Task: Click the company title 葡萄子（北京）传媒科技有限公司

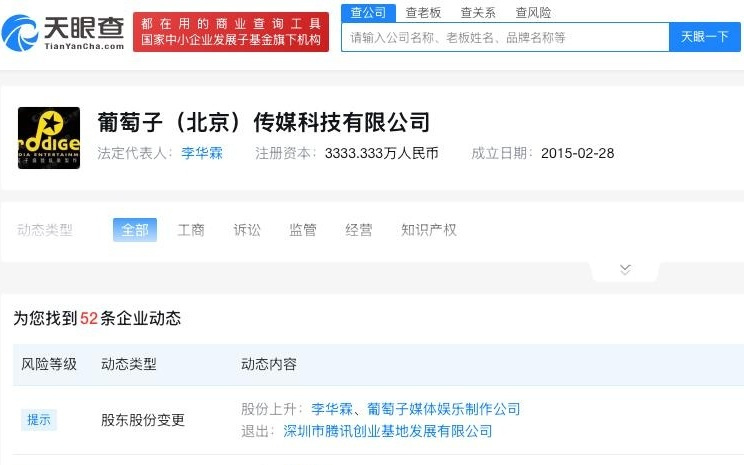Action: 264,122
